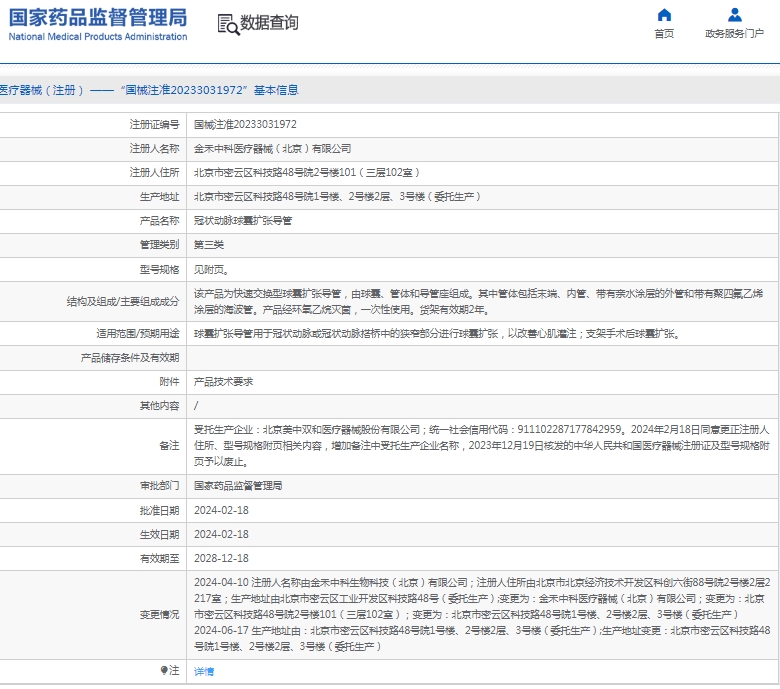
Task: Click the 产品储存条件及有效期 label
Action: coord(130,358)
